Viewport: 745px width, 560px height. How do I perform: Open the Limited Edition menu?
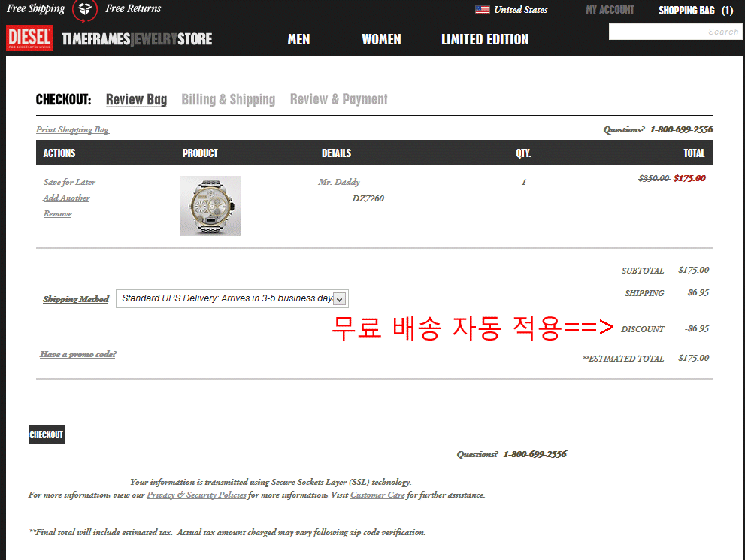click(485, 39)
